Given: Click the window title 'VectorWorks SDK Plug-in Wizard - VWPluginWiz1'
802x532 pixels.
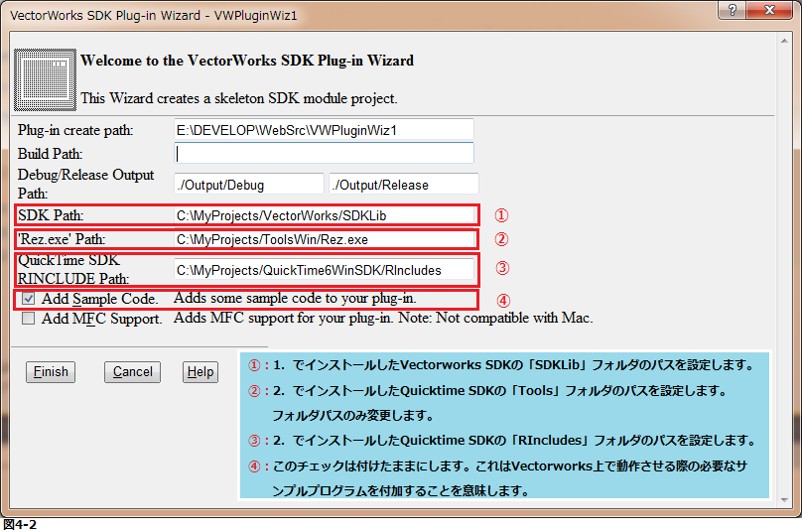Looking at the screenshot, I should point(154,15).
